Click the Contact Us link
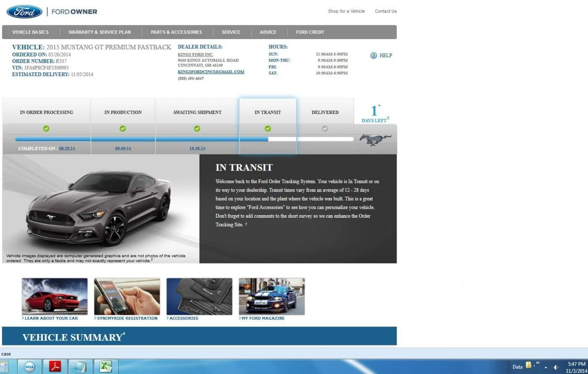The width and height of the screenshot is (588, 374). tap(386, 11)
